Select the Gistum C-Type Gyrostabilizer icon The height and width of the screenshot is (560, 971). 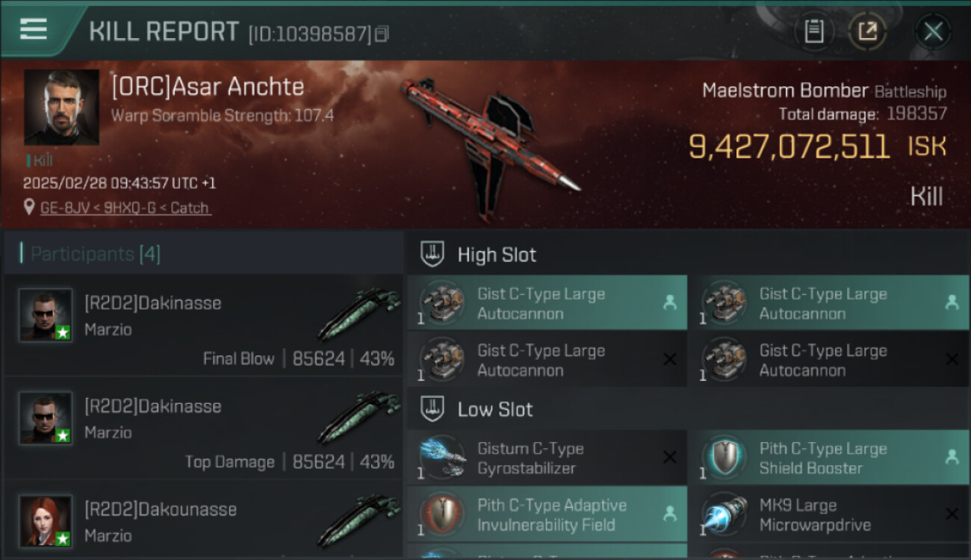(x=442, y=458)
